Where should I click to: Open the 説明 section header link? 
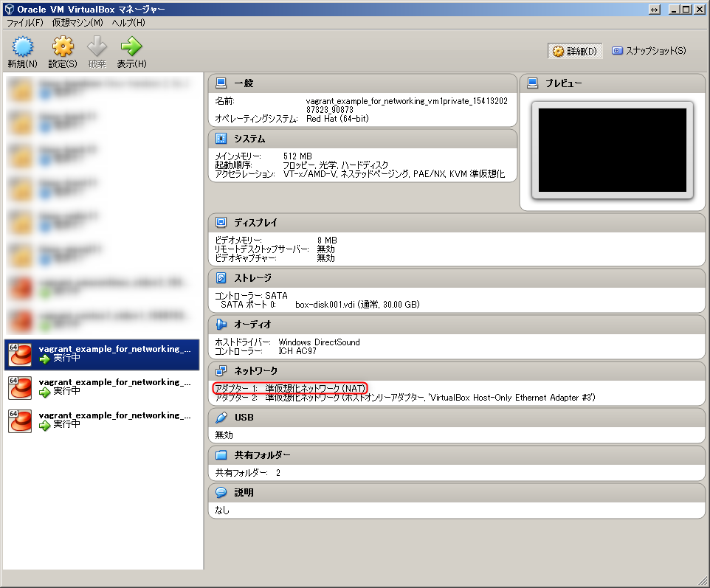244,493
